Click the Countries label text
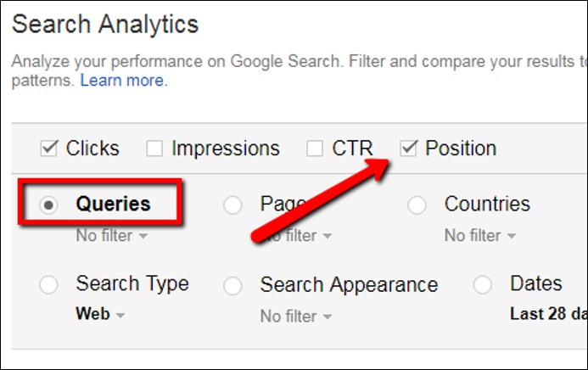This screenshot has height=370, width=588. click(x=487, y=205)
